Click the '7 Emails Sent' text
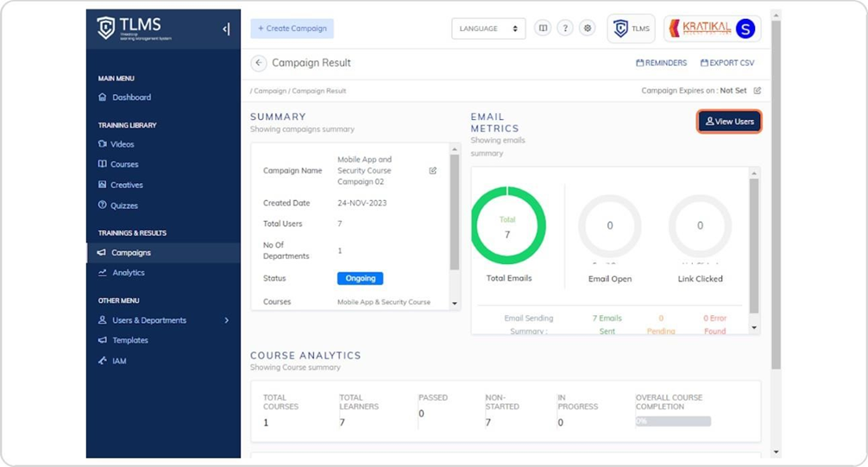This screenshot has width=868, height=467. tap(607, 325)
